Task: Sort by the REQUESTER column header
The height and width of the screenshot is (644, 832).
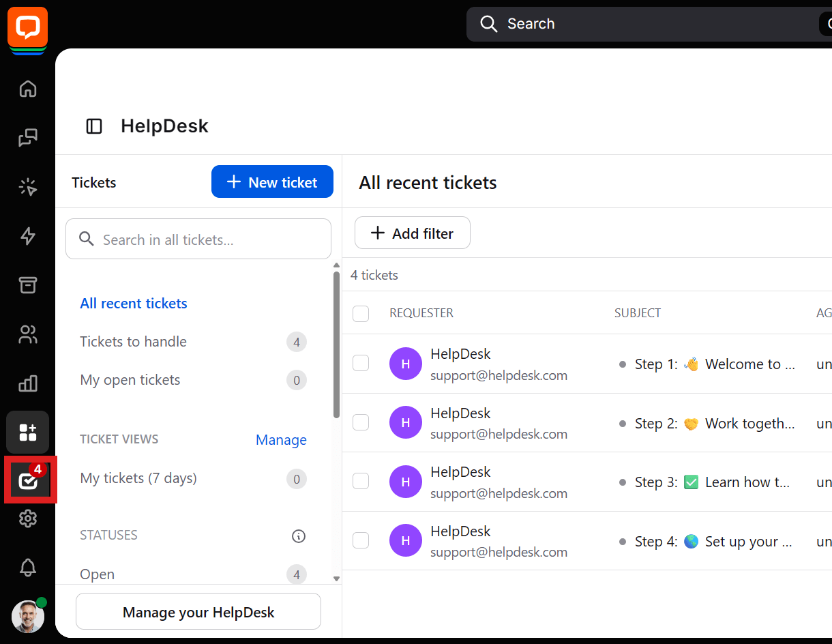Action: [x=421, y=313]
